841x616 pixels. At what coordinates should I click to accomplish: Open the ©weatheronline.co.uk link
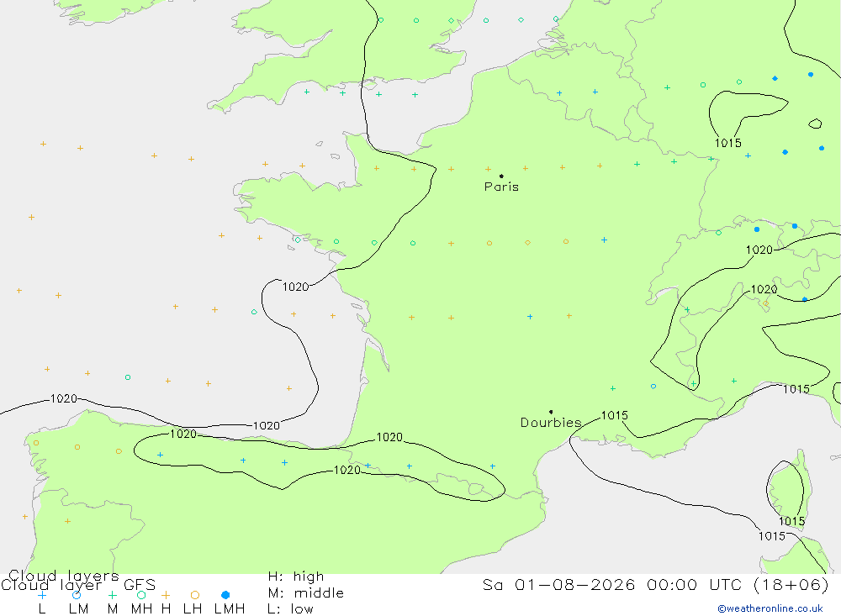(x=770, y=608)
